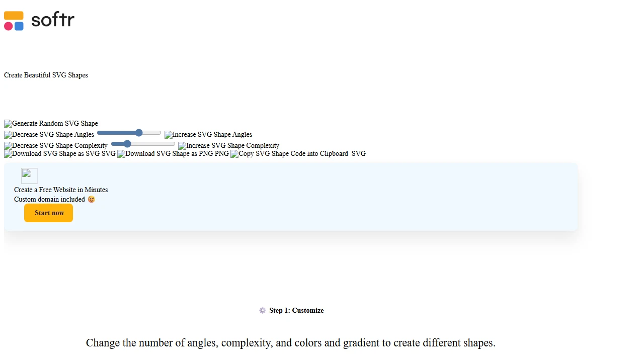Select the PNG download text label
This screenshot has height=362, width=644.
tap(221, 154)
